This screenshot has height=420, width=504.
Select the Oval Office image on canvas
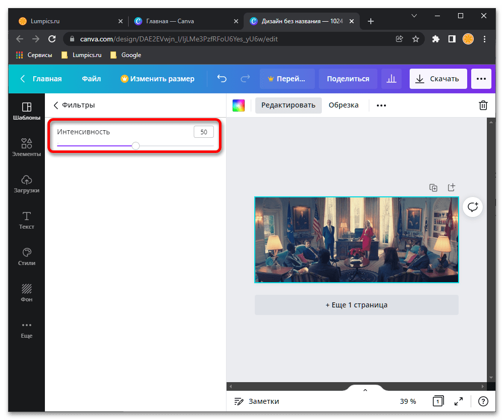pos(356,240)
